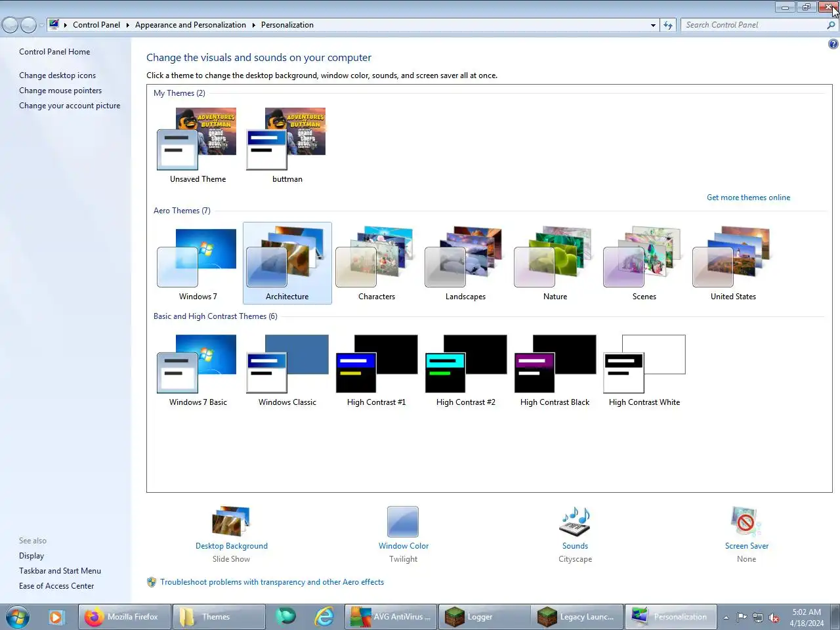Refresh the address bar location

coord(668,25)
